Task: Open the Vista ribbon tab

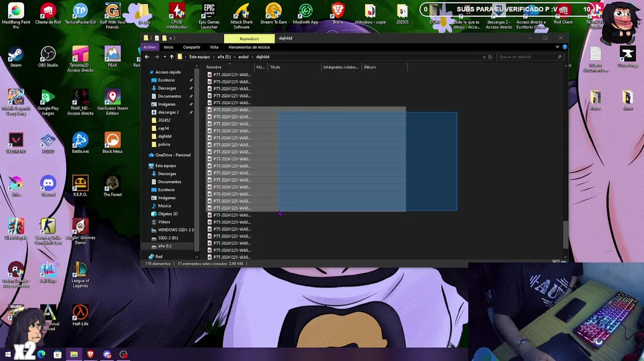Action: point(214,47)
